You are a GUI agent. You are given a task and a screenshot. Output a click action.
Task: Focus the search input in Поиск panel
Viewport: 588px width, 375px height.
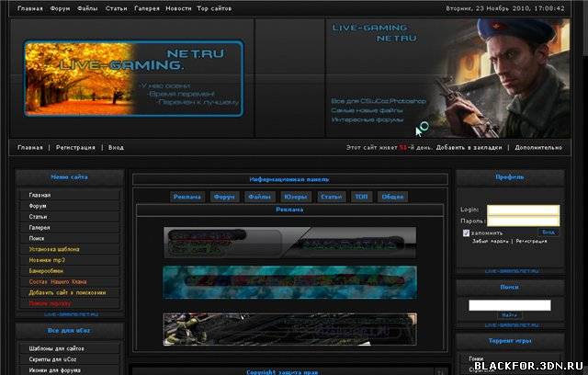[x=510, y=305]
